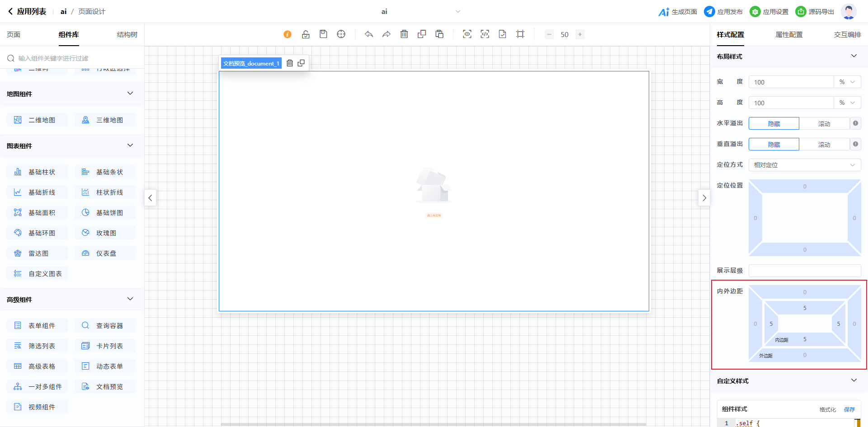Open the width unit % dropdown
The image size is (868, 427).
[x=847, y=82]
